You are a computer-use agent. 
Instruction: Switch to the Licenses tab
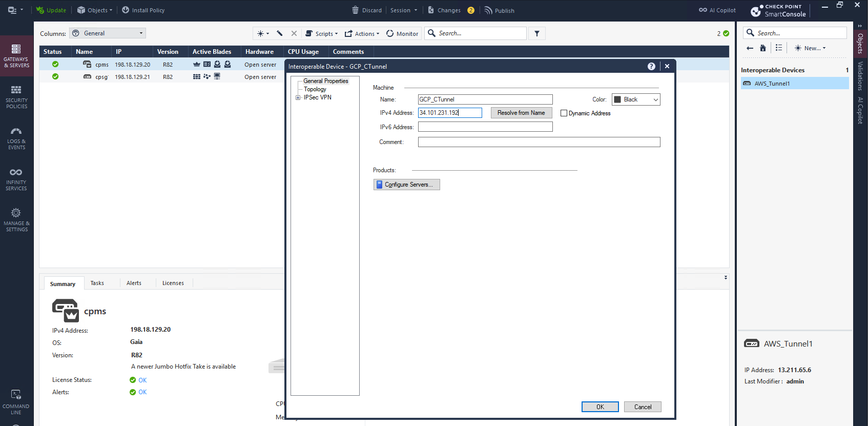coord(173,283)
